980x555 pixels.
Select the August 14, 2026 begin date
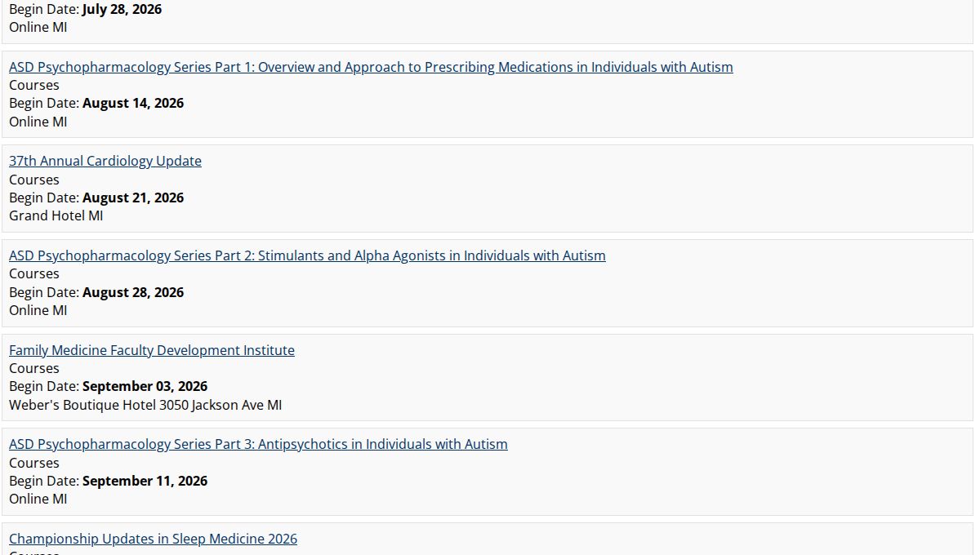pos(133,103)
